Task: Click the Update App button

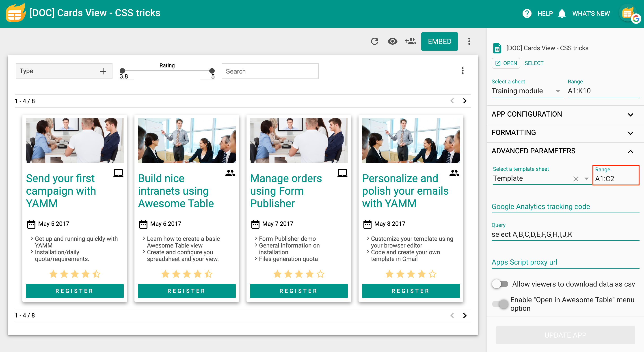Action: pos(565,335)
